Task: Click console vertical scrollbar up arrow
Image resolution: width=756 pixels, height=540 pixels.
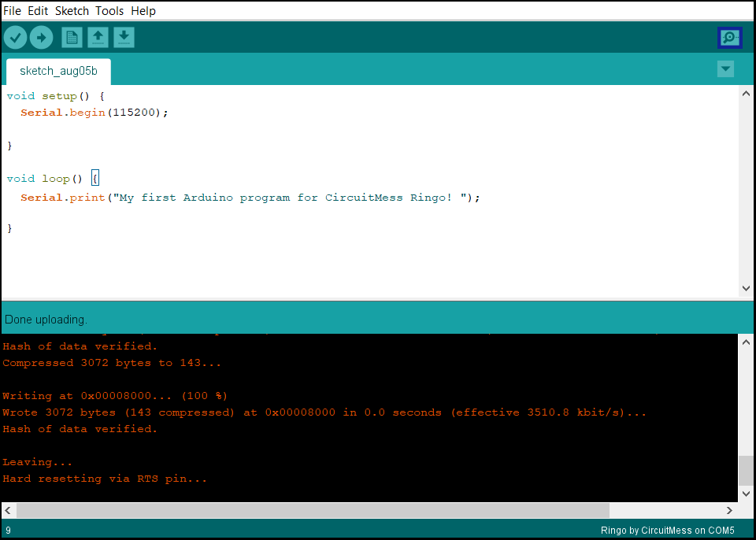Action: point(746,342)
